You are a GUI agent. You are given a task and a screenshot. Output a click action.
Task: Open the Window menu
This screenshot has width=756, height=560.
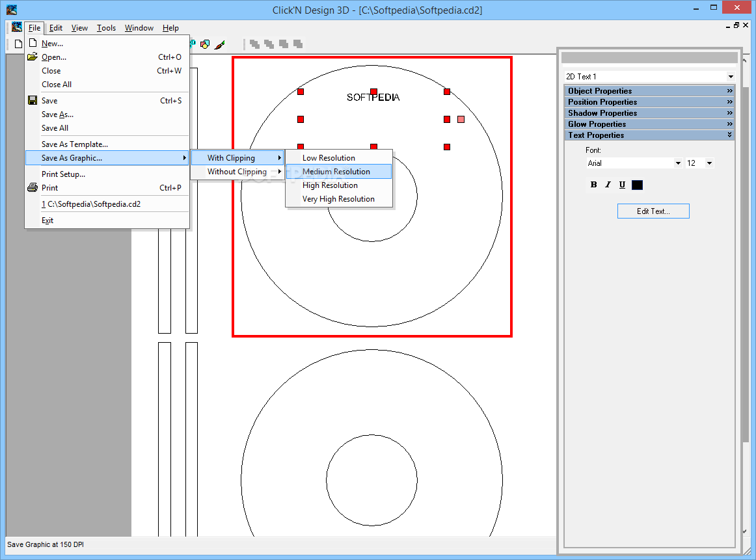pyautogui.click(x=139, y=28)
